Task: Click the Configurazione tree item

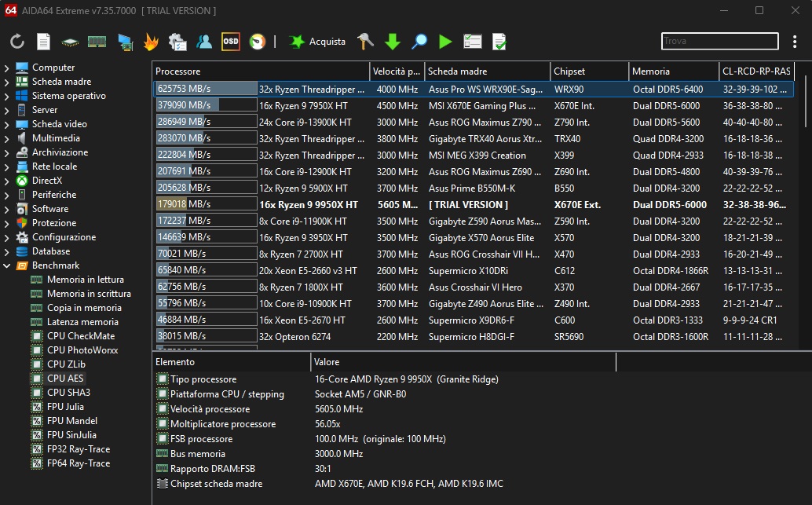Action: point(64,237)
